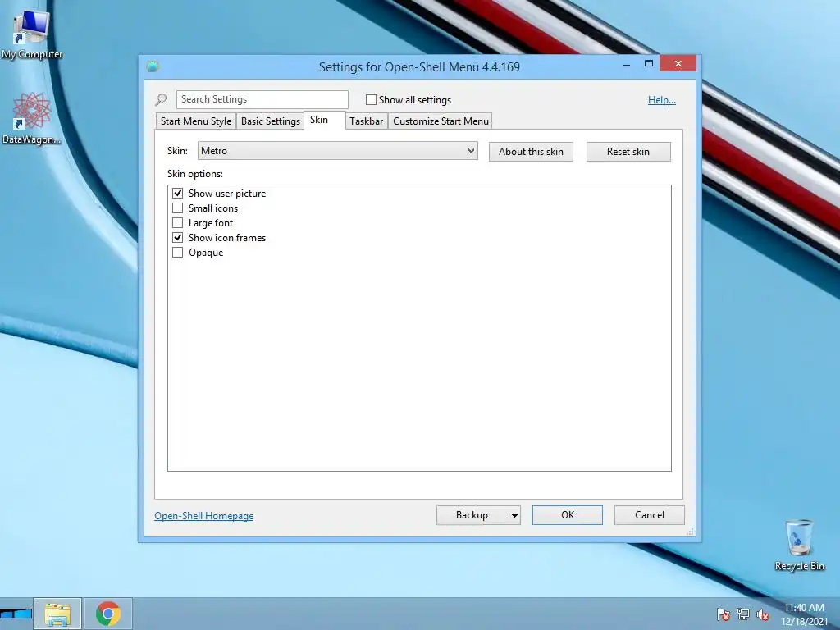Confirm settings with the OK button
Viewport: 840px width, 630px height.
tap(568, 515)
